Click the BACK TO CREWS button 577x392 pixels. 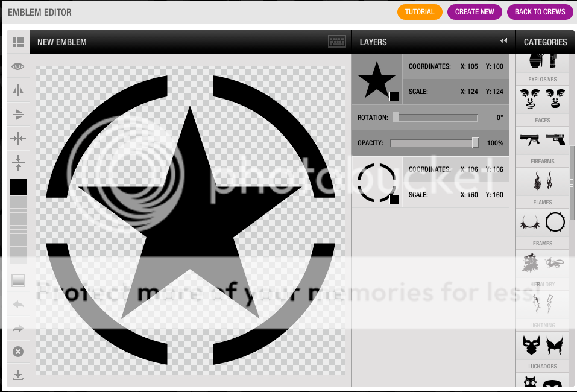[540, 11]
